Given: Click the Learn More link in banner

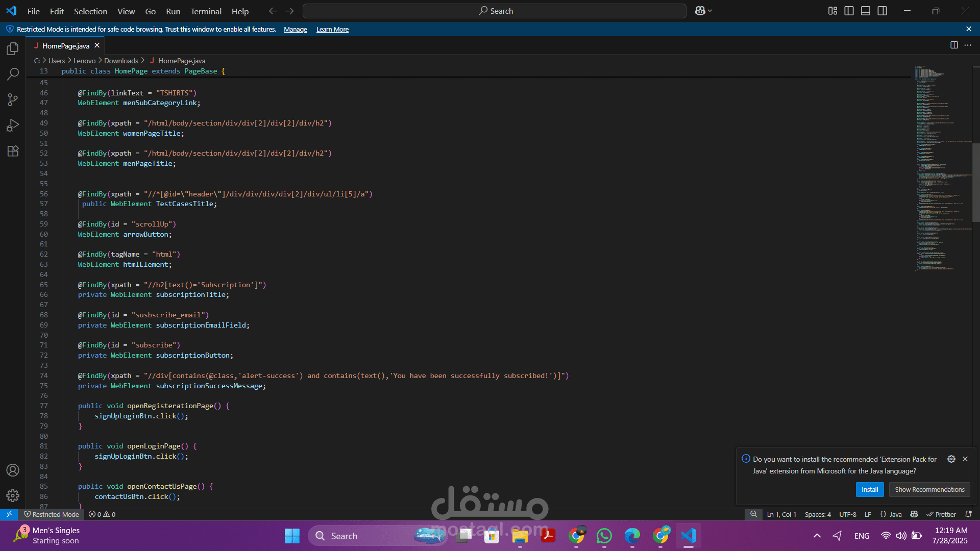Looking at the screenshot, I should click(332, 30).
